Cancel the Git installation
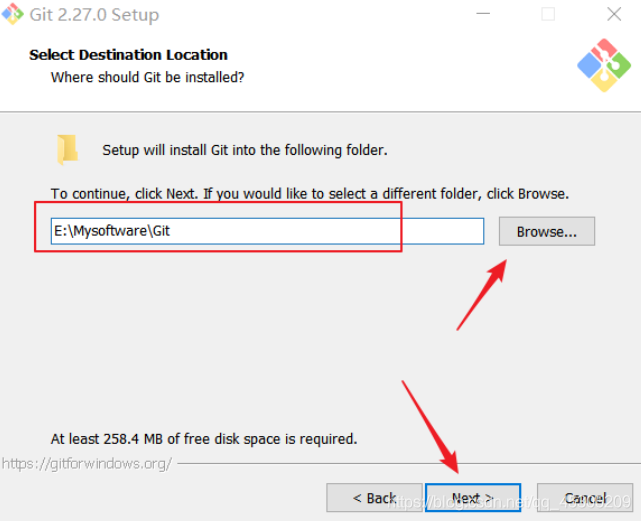The image size is (641, 521). (x=585, y=498)
